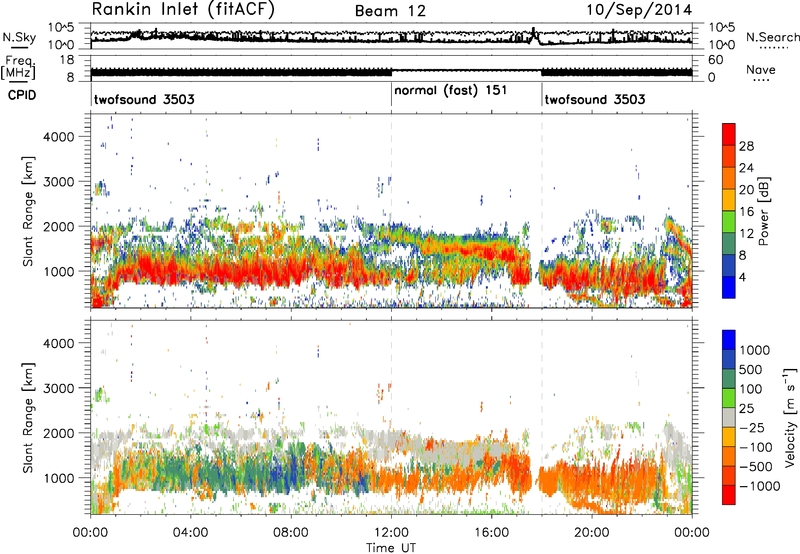Screen dimensions: 800x554
Task: Click the '12:00' time axis label
Action: (x=391, y=533)
